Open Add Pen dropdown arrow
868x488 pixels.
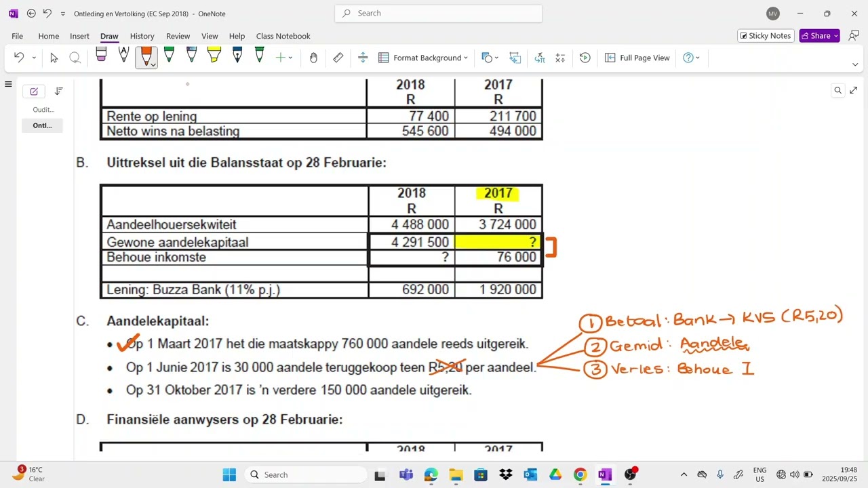[290, 58]
